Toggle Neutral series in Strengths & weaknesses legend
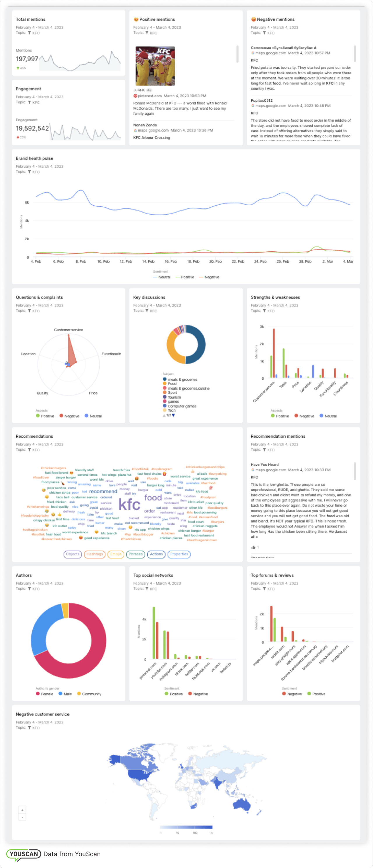This screenshot has height=868, width=373. [x=328, y=416]
